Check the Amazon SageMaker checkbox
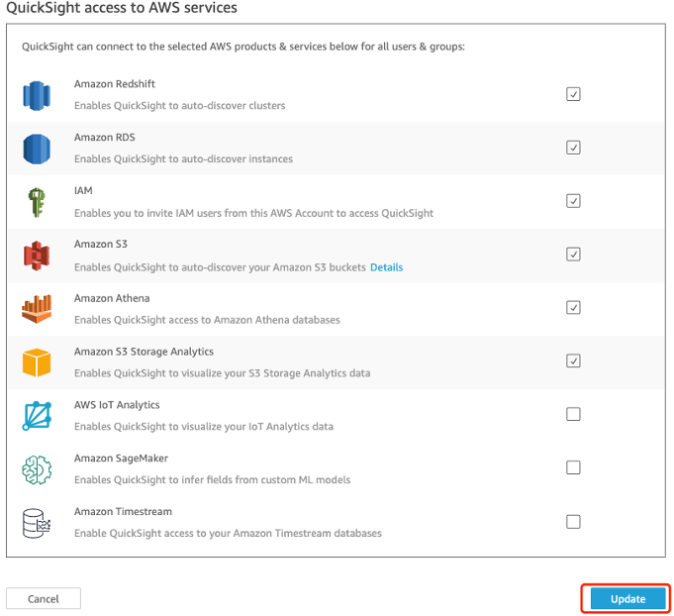Image resolution: width=674 pixels, height=616 pixels. pyautogui.click(x=573, y=467)
